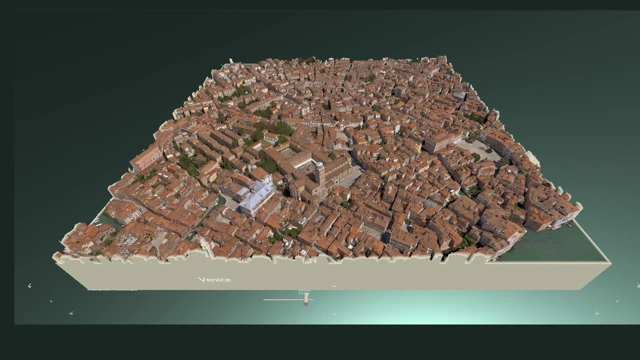Screen dimensions: 640x360
Task: Click the next arrow at the right edge
Action: coord(638,286)
